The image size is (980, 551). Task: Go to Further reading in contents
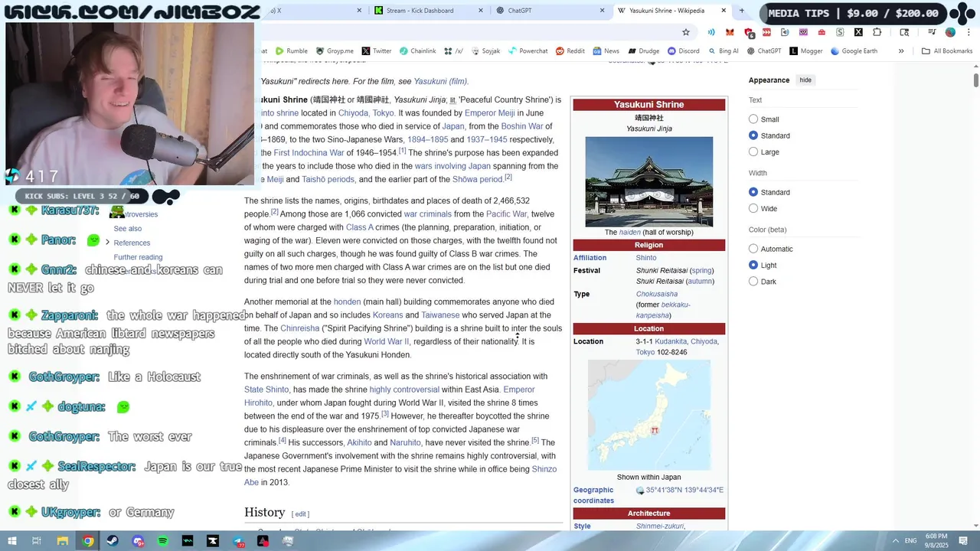point(138,257)
